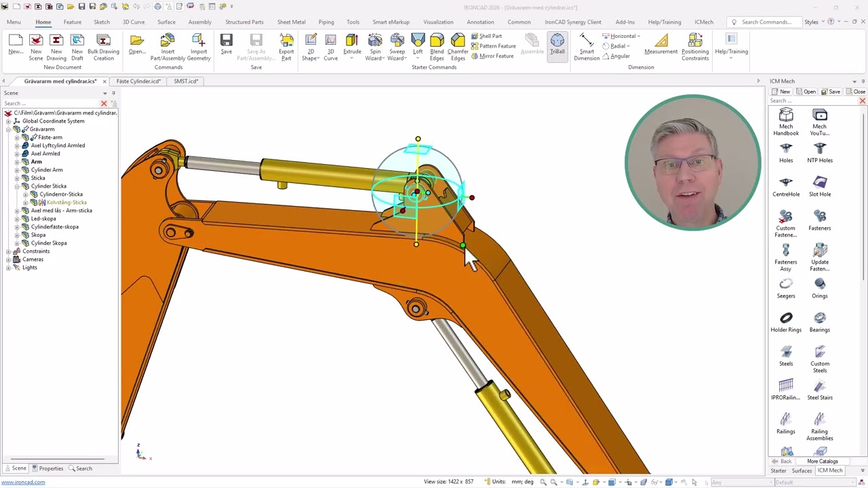Image resolution: width=868 pixels, height=488 pixels.
Task: Open the Extrude dropdown arrow
Action: (352, 58)
